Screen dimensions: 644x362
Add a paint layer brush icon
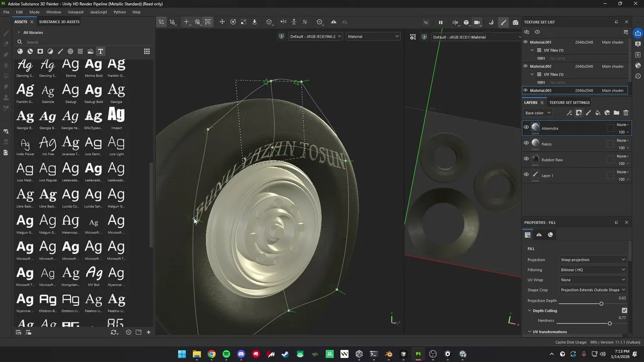[588, 113]
